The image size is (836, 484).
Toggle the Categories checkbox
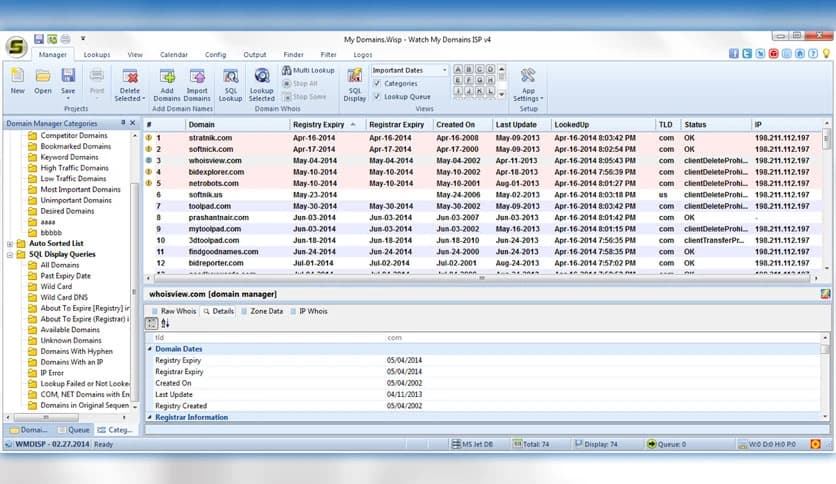[376, 84]
